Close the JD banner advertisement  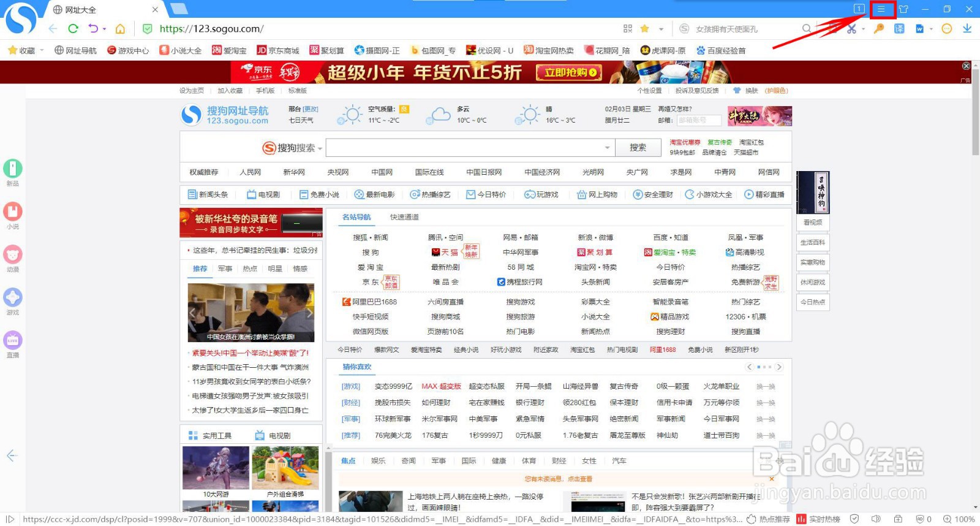[x=966, y=66]
